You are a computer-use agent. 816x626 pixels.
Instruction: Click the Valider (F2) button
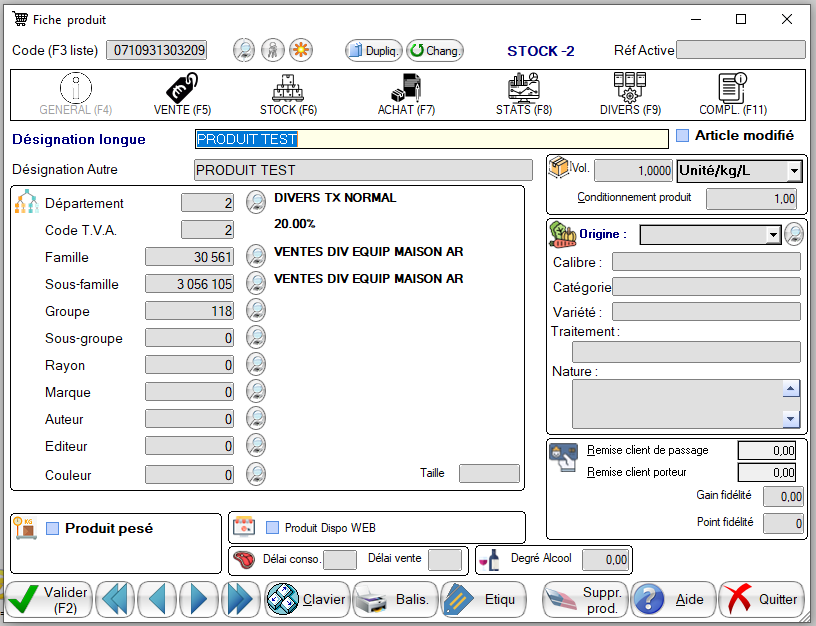pyautogui.click(x=47, y=599)
